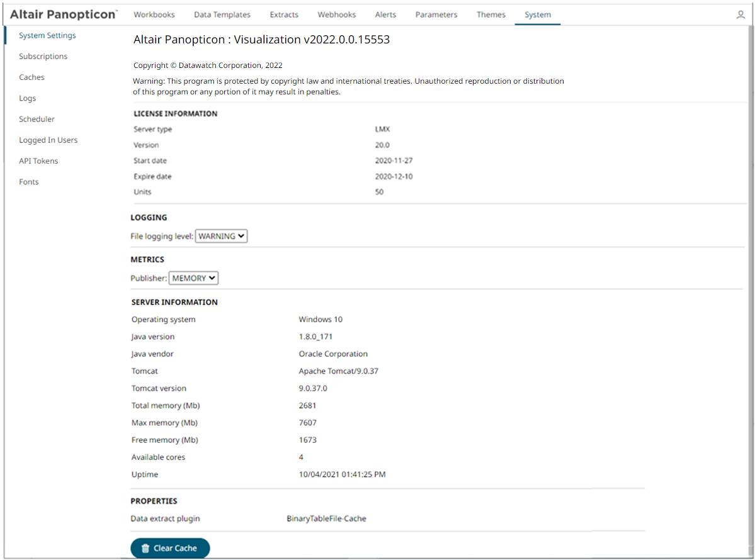This screenshot has height=560, width=755.
Task: Select System Settings in the sidebar
Action: 47,35
